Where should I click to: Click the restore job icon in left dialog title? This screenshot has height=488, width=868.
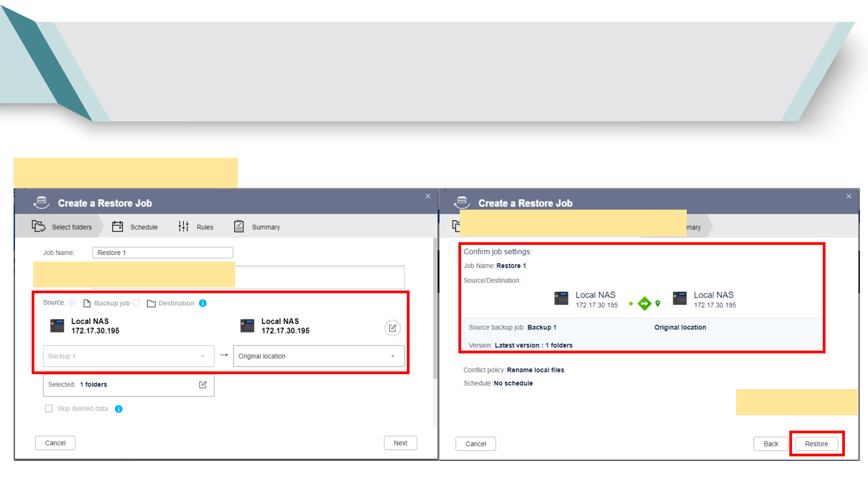[41, 202]
